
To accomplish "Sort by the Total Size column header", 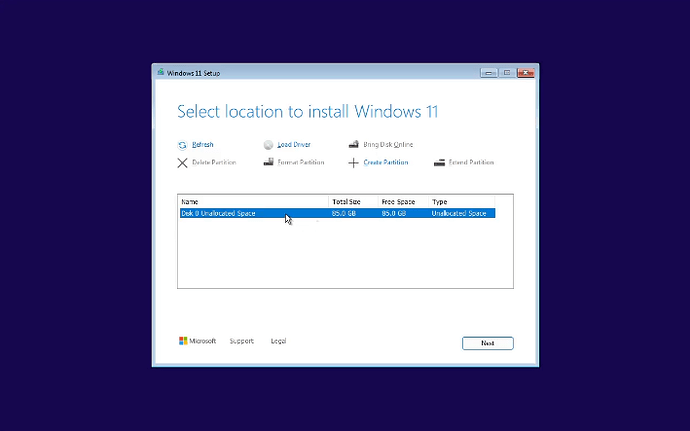I will 353,202.
